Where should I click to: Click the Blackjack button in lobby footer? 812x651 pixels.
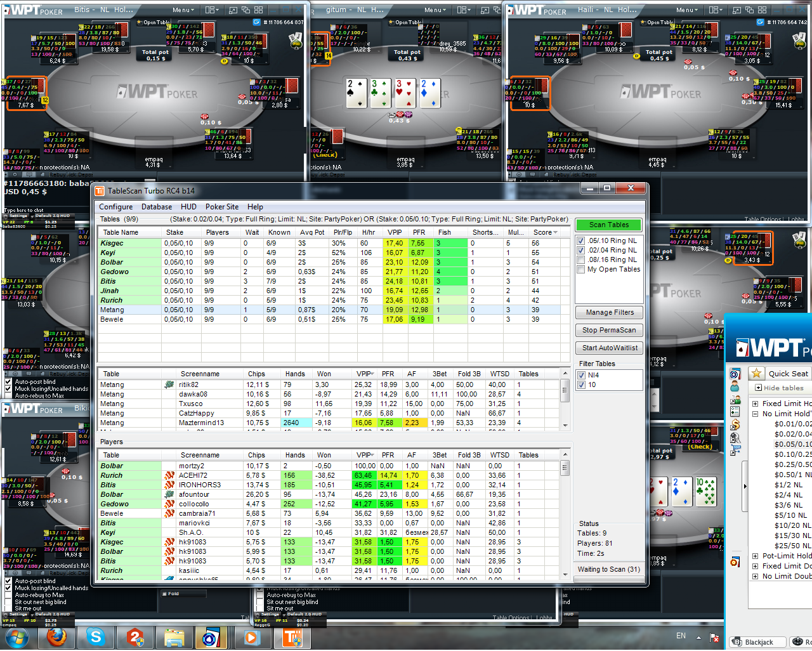[758, 642]
